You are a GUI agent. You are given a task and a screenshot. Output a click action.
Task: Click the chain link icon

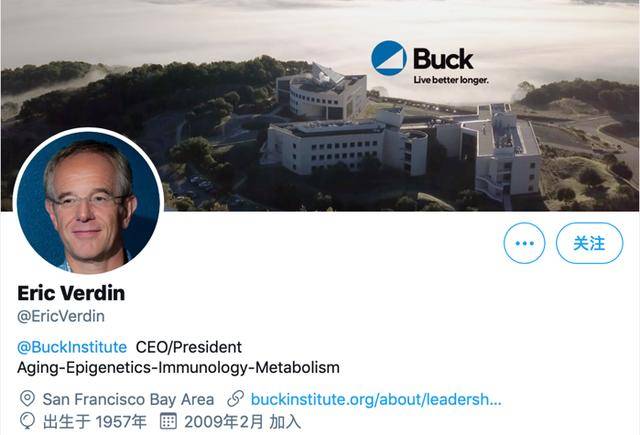[236, 399]
